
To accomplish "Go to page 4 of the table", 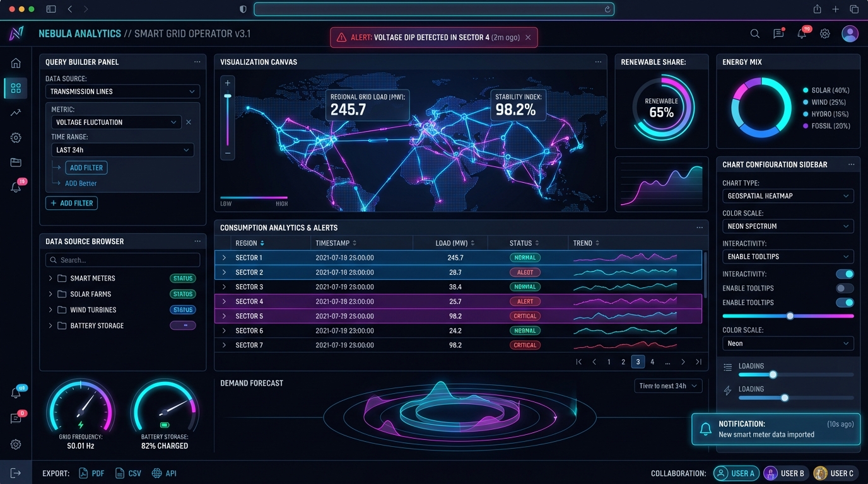I will (652, 362).
